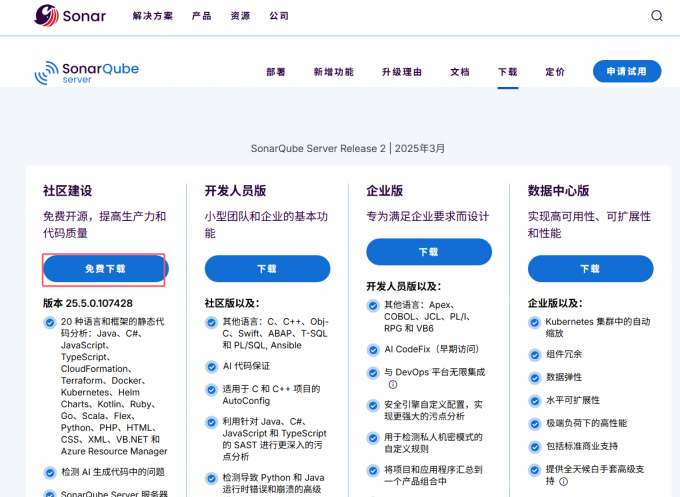Click the 企业版 heading

point(385,191)
